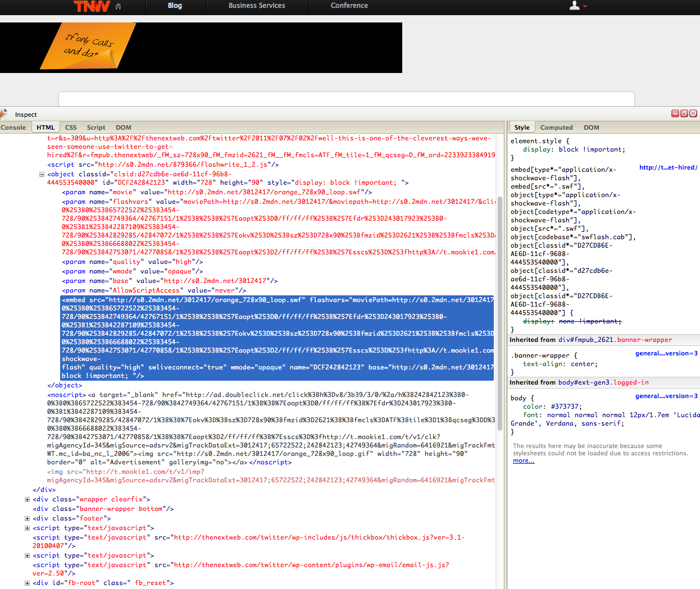Click the TNW logo
Image resolution: width=700 pixels, height=589 pixels.
point(92,6)
